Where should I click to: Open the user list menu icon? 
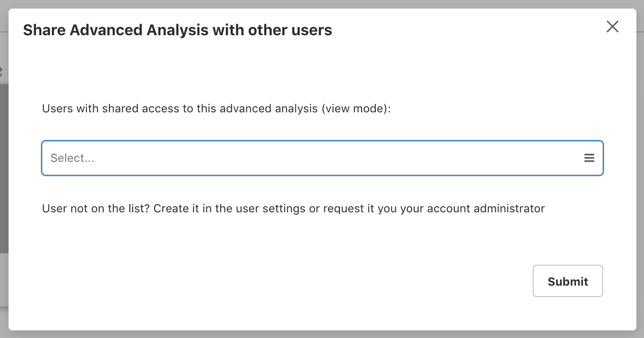pos(589,158)
